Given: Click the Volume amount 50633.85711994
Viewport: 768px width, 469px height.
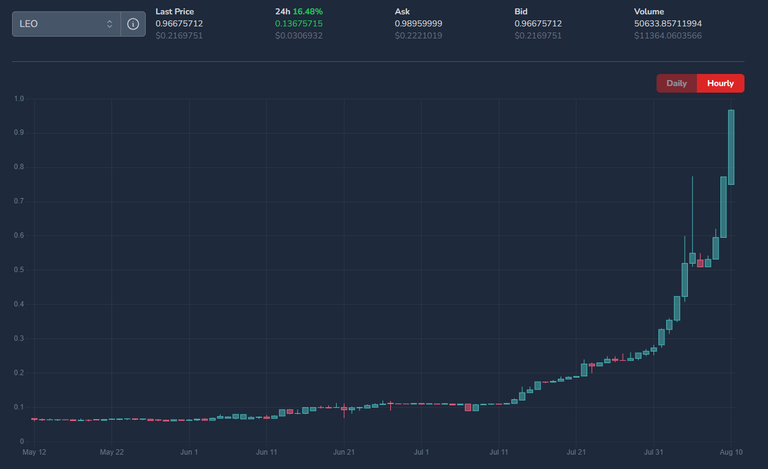Looking at the screenshot, I should coord(668,23).
